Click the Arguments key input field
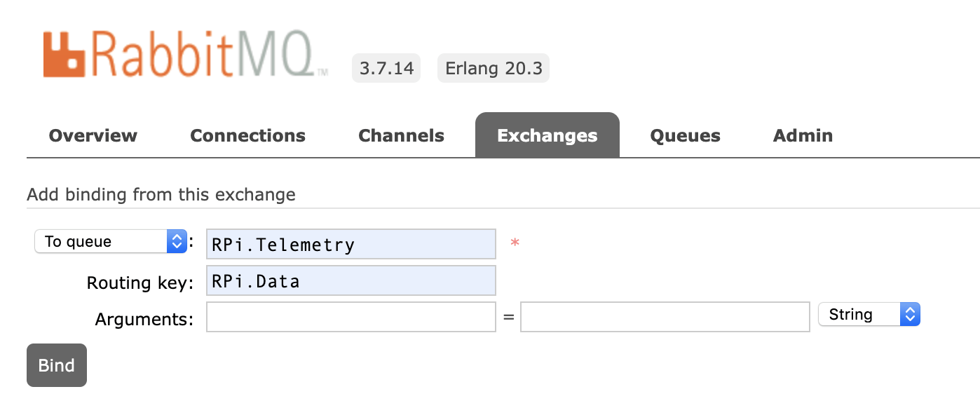Viewport: 980px width, 408px height. tap(351, 317)
